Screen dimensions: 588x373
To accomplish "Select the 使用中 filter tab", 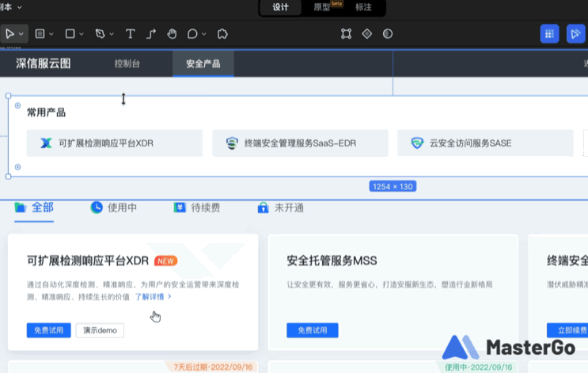I will (x=114, y=207).
